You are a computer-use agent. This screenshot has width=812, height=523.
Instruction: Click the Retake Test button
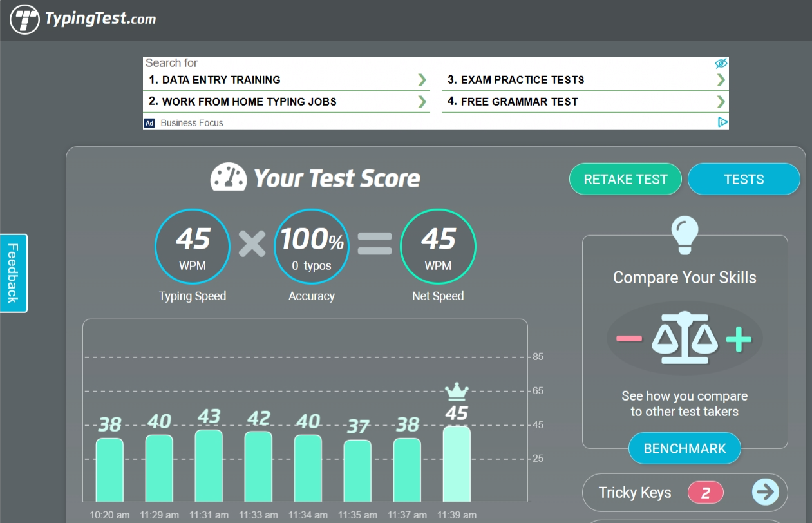tap(625, 180)
